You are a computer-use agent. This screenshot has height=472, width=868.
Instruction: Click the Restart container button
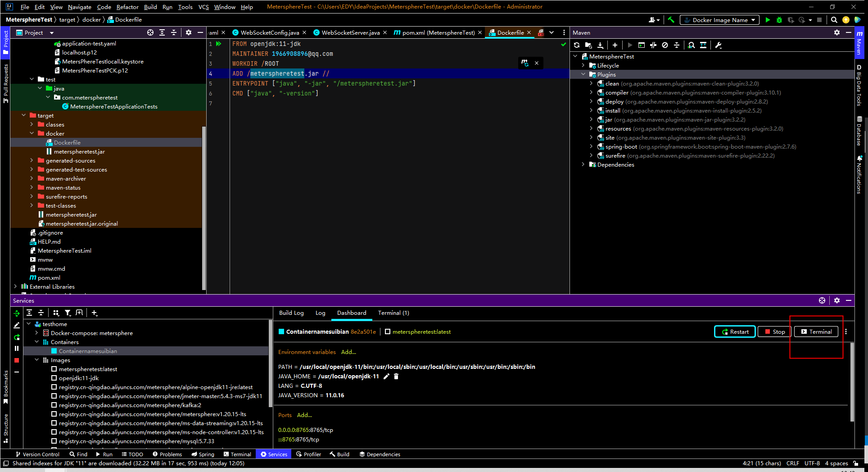(735, 331)
